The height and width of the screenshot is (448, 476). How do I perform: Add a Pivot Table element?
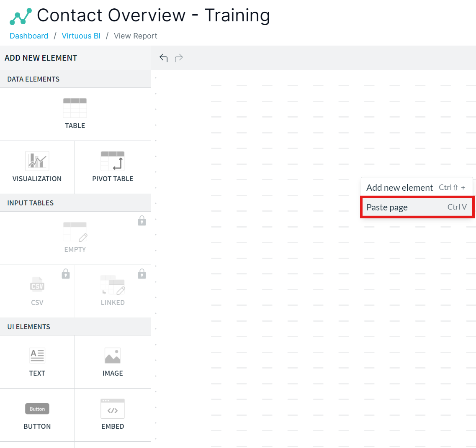click(x=113, y=167)
